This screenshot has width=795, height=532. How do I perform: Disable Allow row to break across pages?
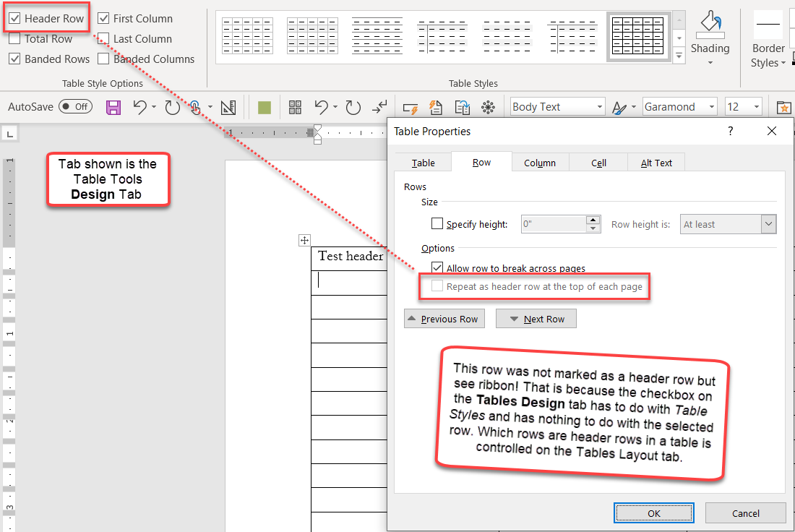[x=437, y=267]
